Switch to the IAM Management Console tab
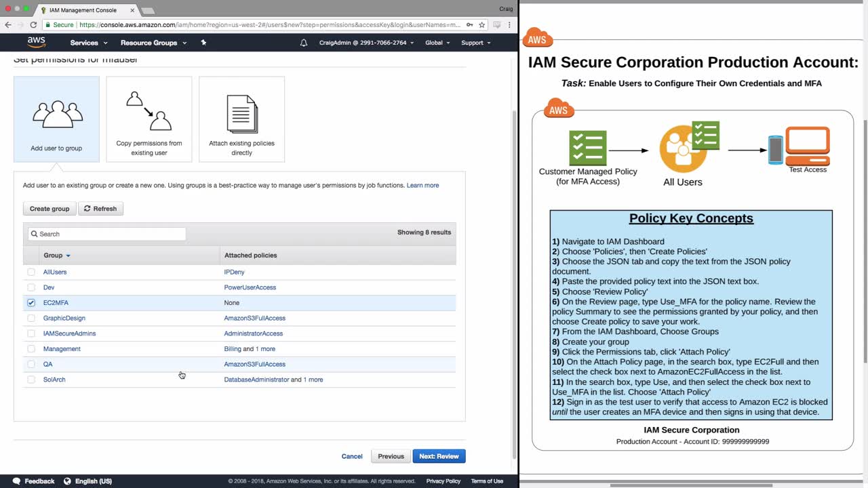 (x=83, y=11)
